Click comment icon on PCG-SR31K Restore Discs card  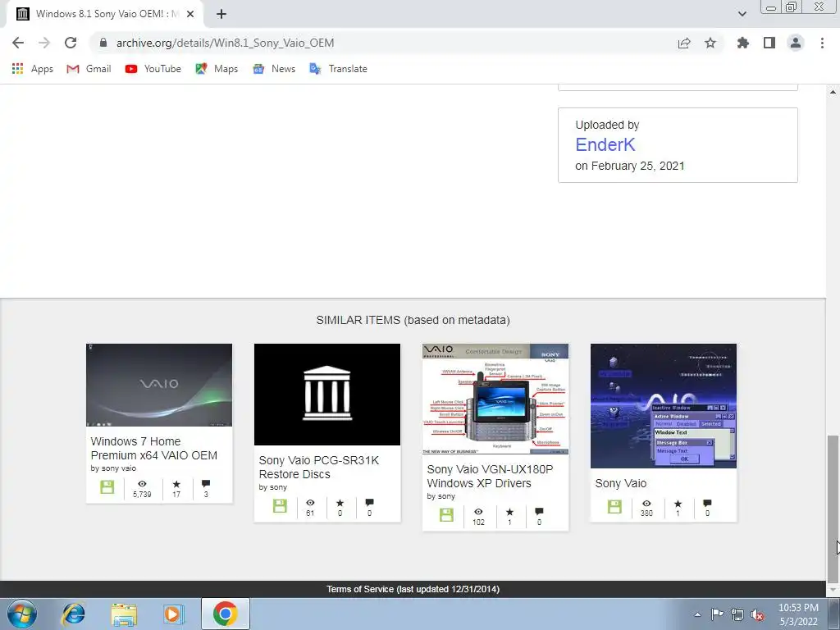(x=369, y=503)
